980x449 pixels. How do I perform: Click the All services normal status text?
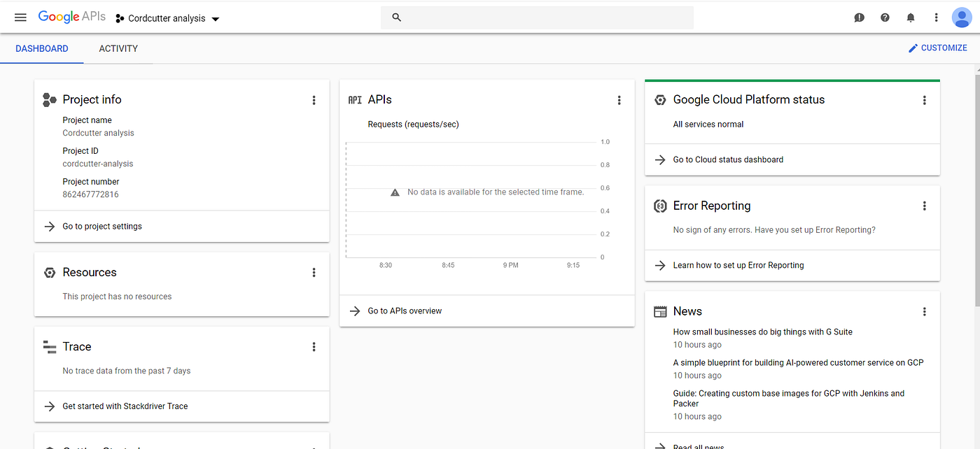pos(708,124)
